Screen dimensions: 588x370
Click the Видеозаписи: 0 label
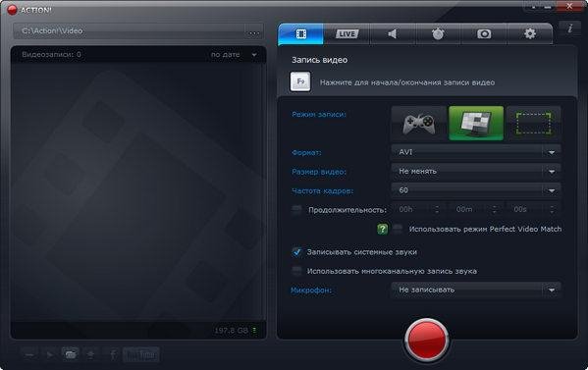pyautogui.click(x=51, y=54)
